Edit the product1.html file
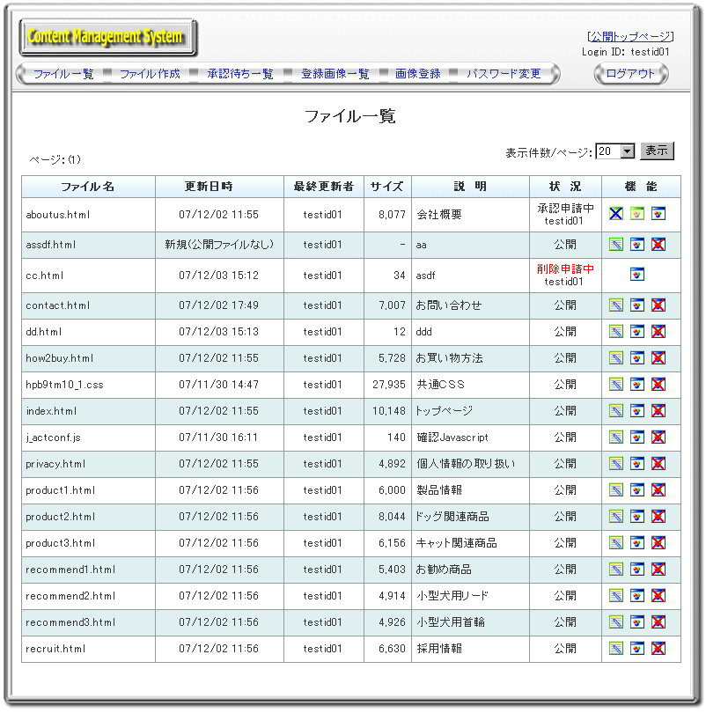The height and width of the screenshot is (728, 706). (x=616, y=490)
